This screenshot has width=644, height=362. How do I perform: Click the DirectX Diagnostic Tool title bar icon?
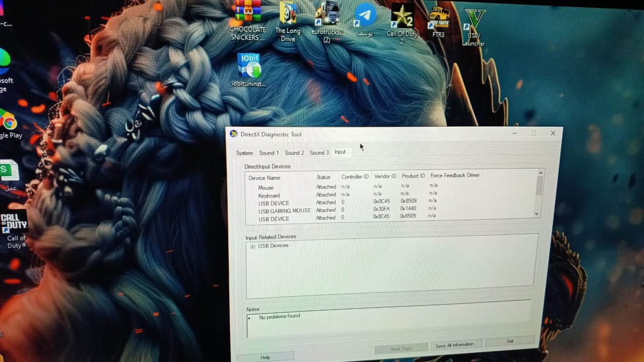233,134
